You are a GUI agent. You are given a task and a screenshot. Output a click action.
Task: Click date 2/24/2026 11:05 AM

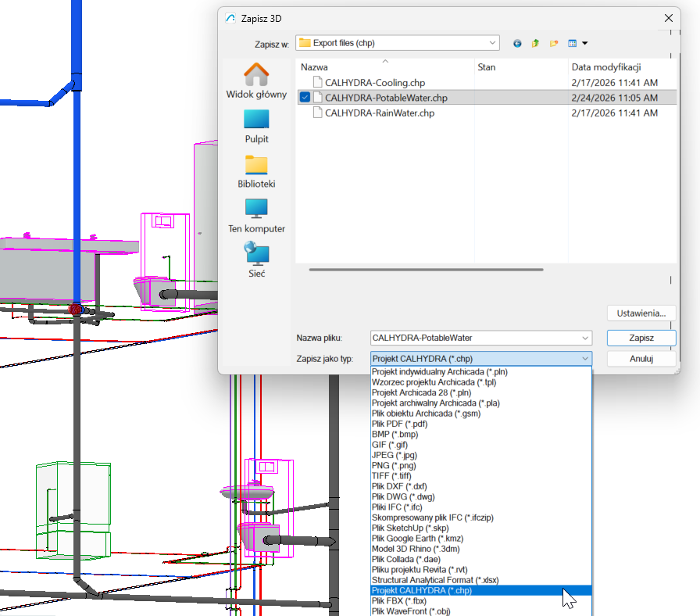tap(615, 98)
